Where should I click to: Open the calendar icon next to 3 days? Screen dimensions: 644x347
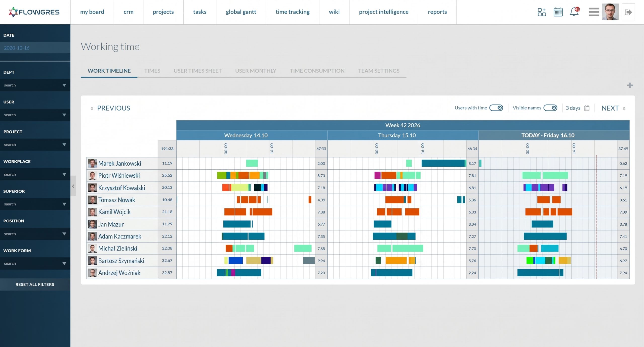tap(587, 108)
